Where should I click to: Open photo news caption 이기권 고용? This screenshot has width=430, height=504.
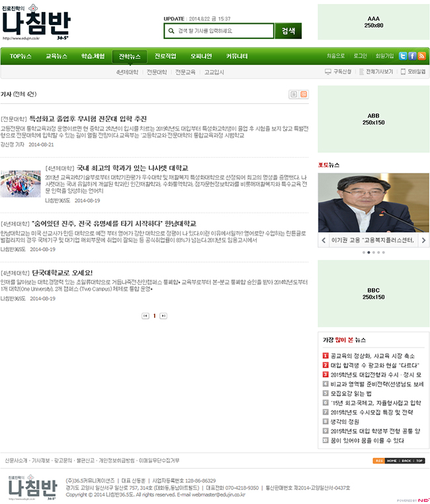[x=372, y=240]
